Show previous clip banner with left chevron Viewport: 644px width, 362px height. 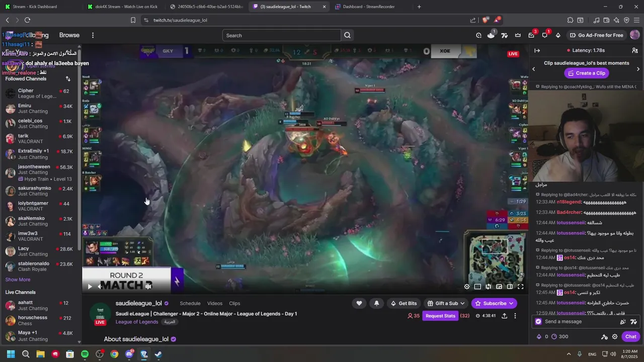[x=534, y=69]
